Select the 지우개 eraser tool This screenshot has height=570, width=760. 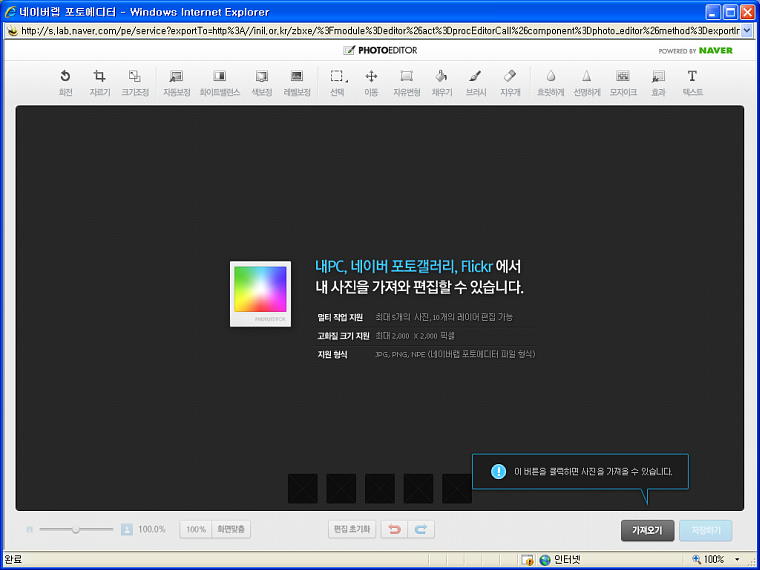click(x=510, y=82)
